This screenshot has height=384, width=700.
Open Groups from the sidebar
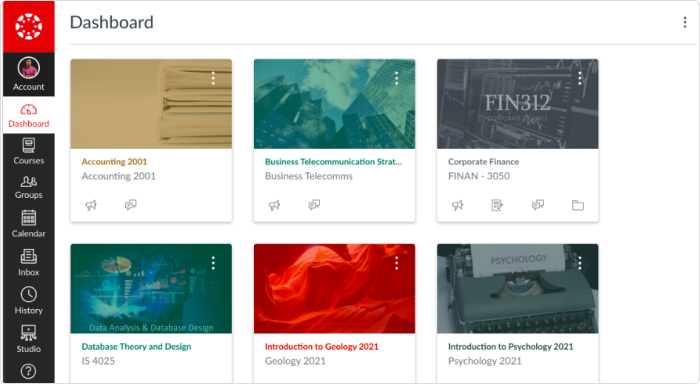[29, 187]
